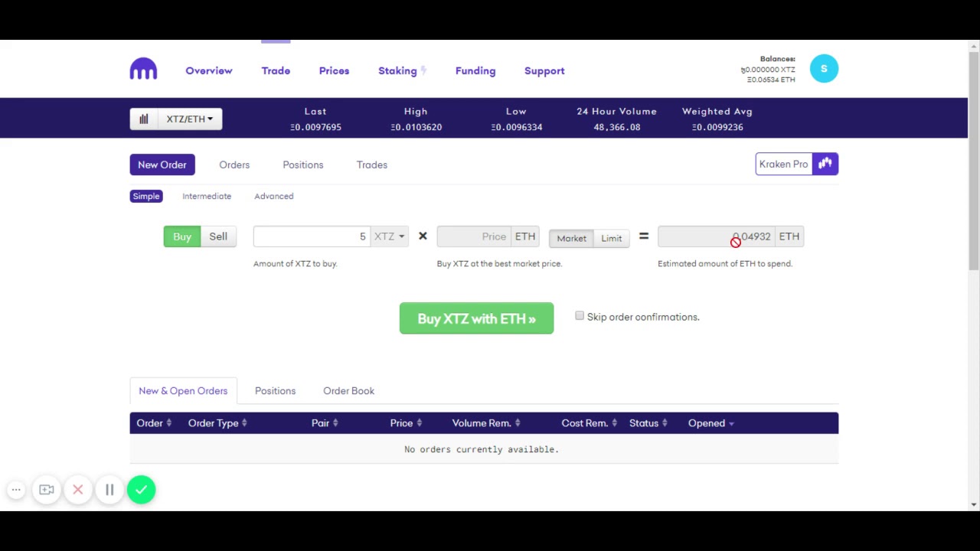Screen dimensions: 980x551
Task: Tick Skip order confirmations checkbox
Action: click(580, 316)
